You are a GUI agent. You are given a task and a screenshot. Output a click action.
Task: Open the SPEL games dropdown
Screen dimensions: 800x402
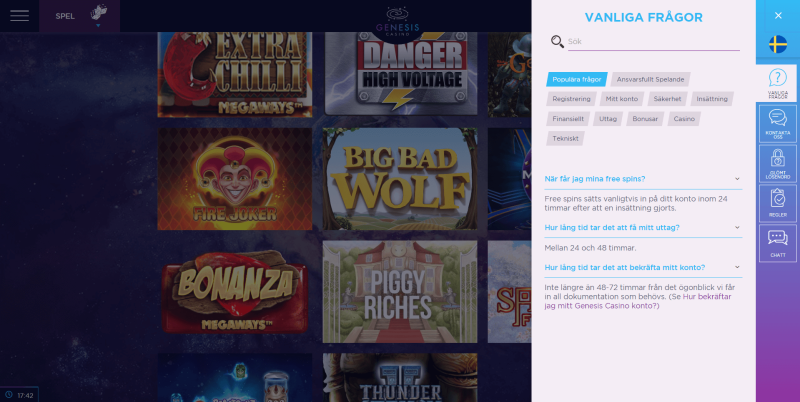(x=80, y=16)
